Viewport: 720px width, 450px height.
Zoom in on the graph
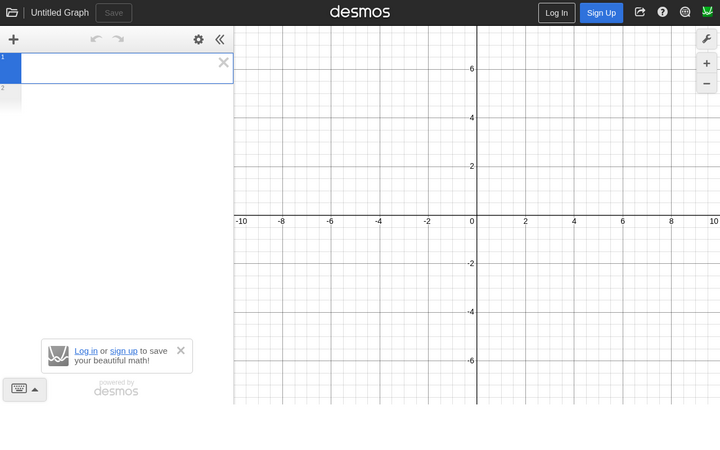point(706,63)
